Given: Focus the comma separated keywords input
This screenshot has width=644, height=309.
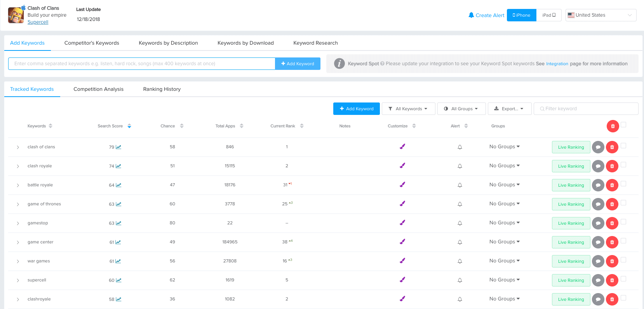Looking at the screenshot, I should coord(142,64).
